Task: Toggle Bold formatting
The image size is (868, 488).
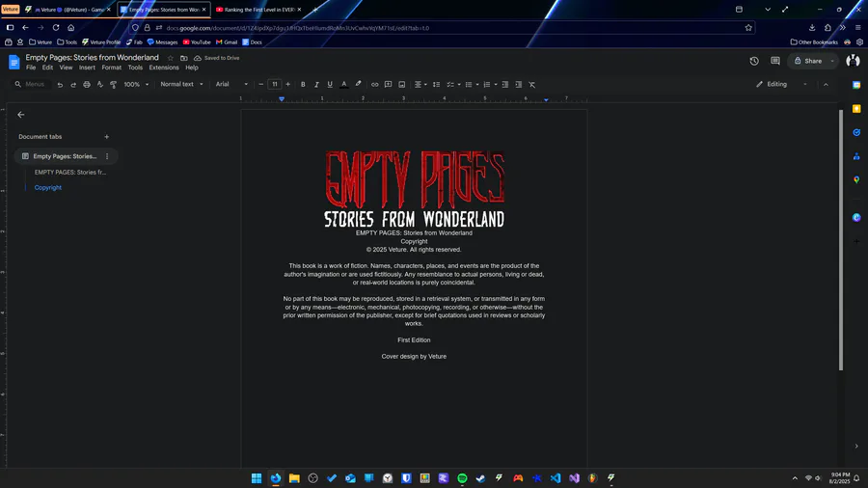Action: 303,85
